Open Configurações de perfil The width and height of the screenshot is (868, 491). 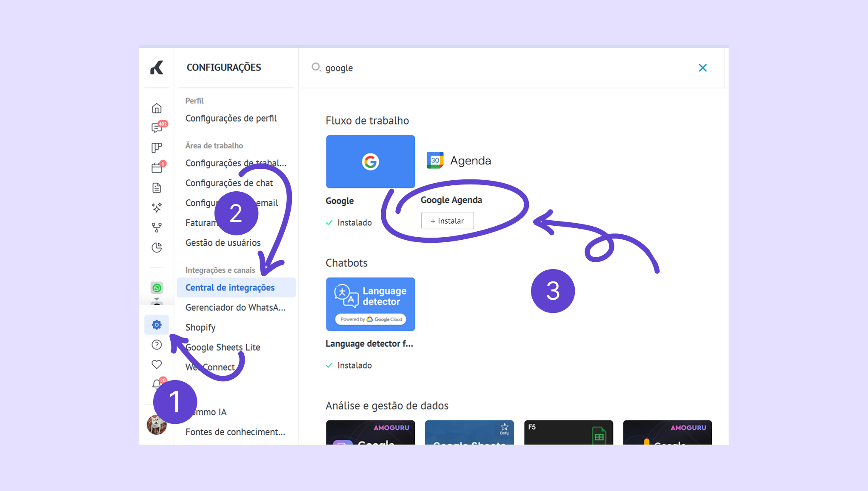click(x=231, y=118)
